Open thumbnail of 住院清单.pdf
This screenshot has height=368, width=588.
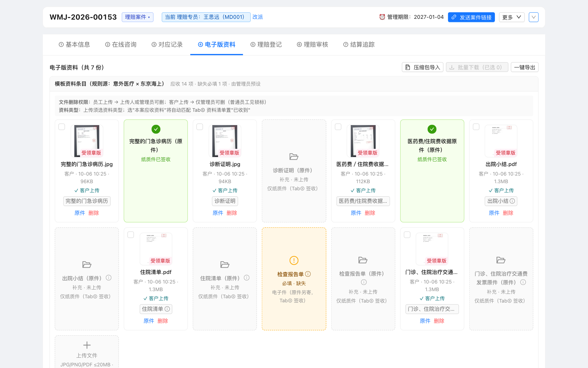156,249
